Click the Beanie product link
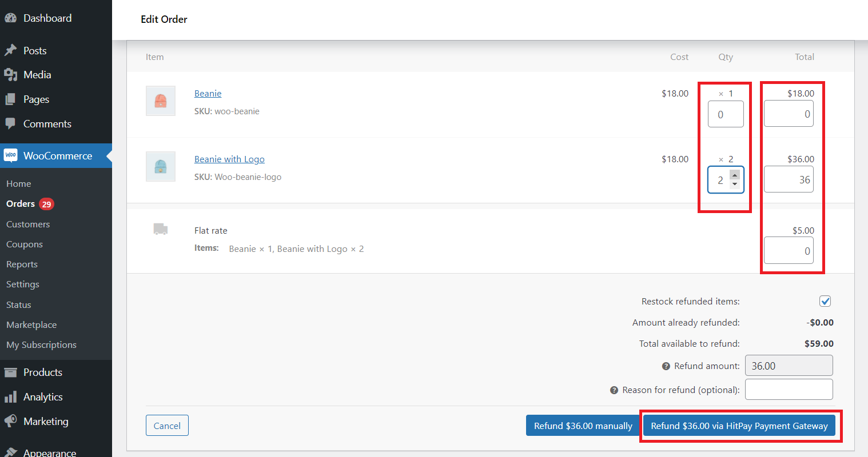This screenshot has width=868, height=457. (x=208, y=94)
